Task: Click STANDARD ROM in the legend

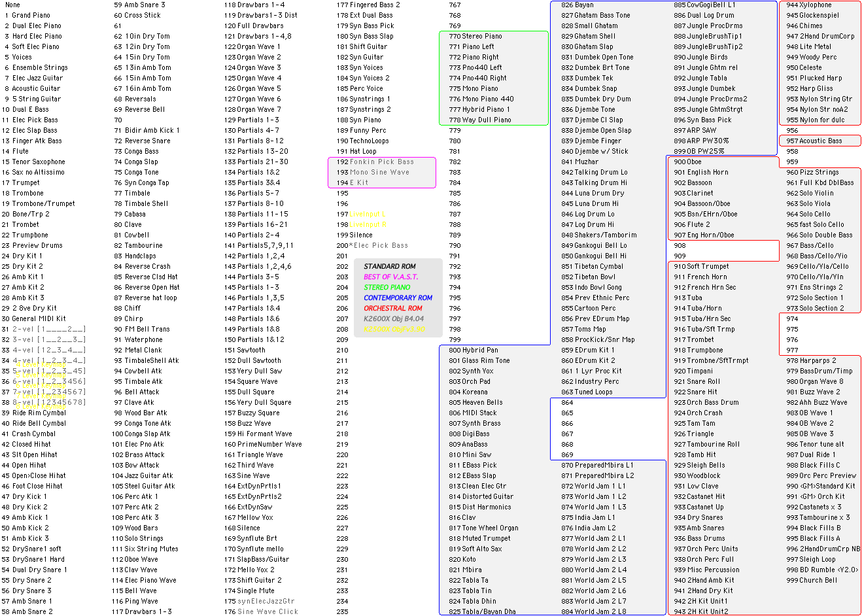Action: (x=390, y=266)
